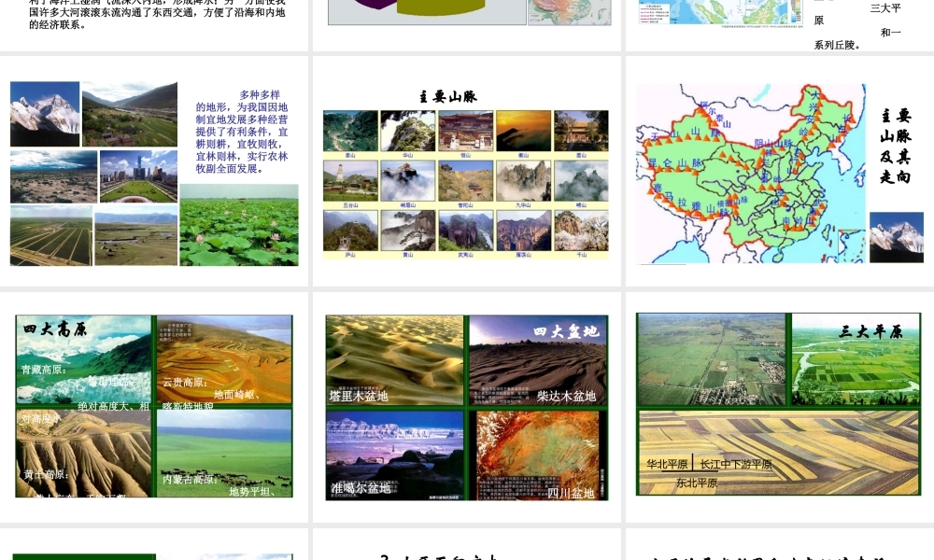Viewport: 934px width, 560px height.
Task: Open the 九华山 misty peaks photo
Action: (x=524, y=180)
